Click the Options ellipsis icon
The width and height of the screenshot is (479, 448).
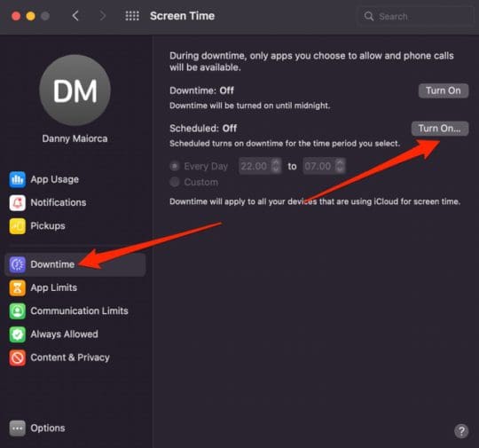click(x=17, y=428)
